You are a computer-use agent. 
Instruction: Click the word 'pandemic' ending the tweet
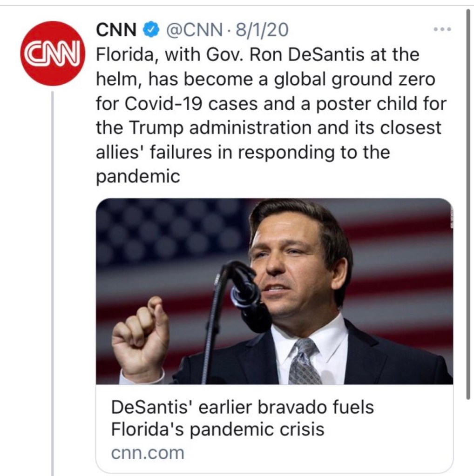pos(138,177)
